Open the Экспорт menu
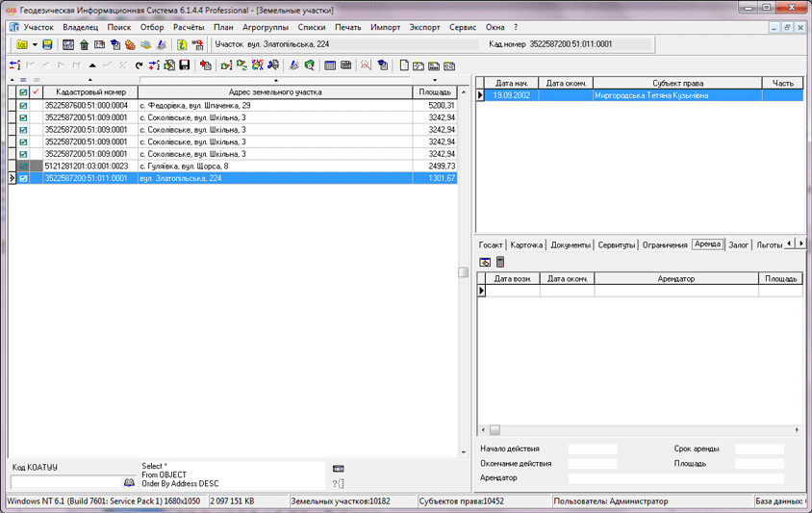The height and width of the screenshot is (513, 812). click(424, 28)
